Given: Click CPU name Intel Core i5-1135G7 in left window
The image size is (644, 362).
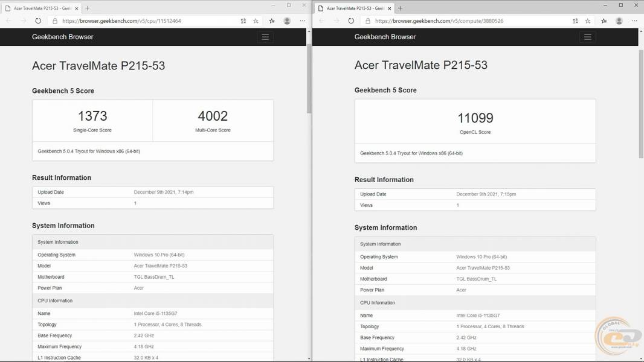Looking at the screenshot, I should pyautogui.click(x=155, y=313).
